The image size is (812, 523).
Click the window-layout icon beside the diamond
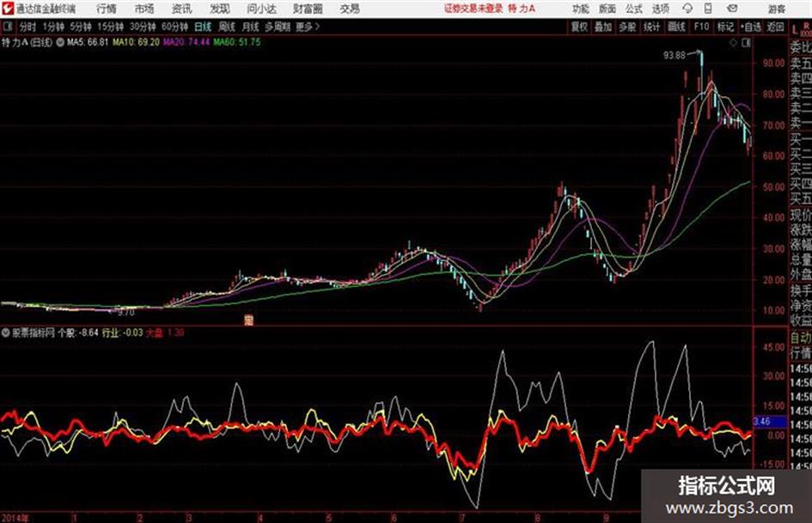pyautogui.click(x=746, y=43)
